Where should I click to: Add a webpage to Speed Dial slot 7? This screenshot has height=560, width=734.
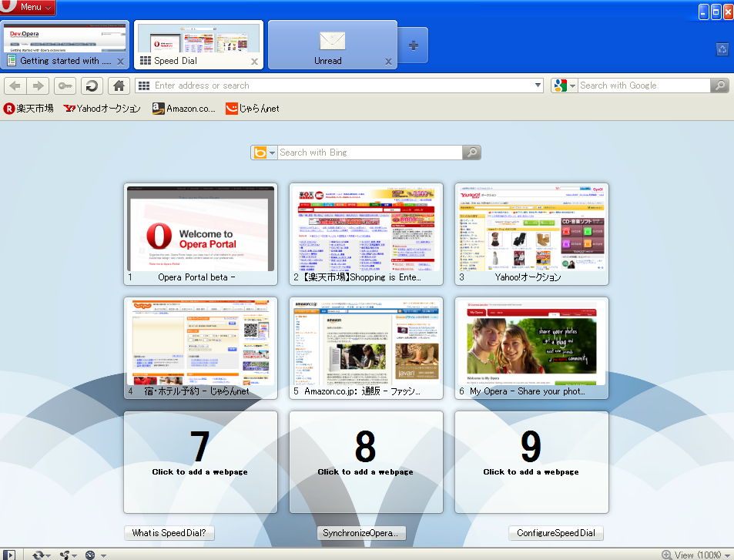201,462
